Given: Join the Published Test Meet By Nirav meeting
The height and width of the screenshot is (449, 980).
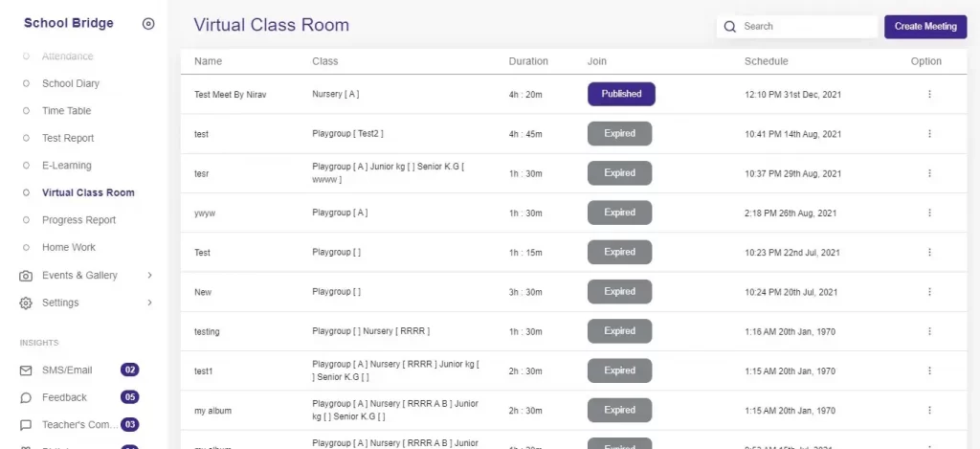Looking at the screenshot, I should pos(621,94).
